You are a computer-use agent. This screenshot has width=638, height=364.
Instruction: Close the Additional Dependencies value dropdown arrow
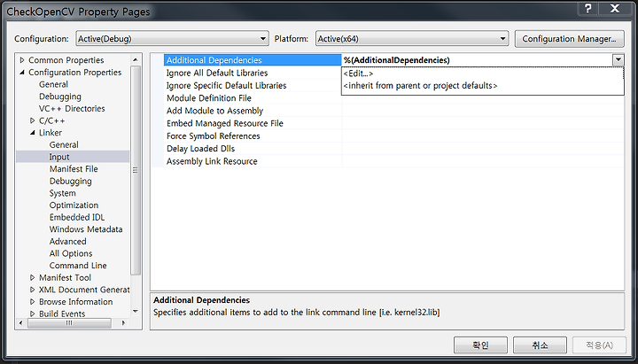pos(619,60)
